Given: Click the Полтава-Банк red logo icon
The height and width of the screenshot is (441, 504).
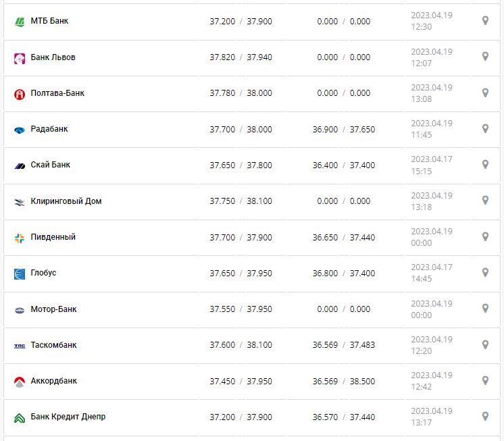Looking at the screenshot, I should point(20,94).
